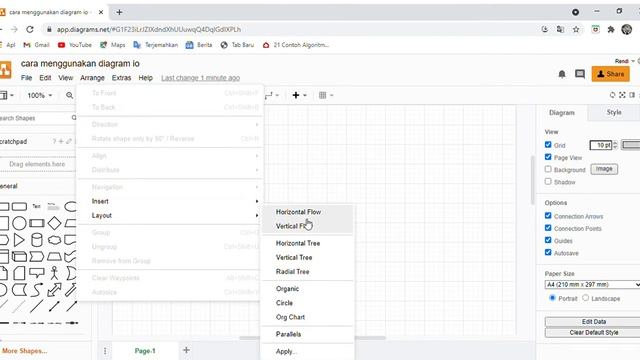Image resolution: width=640 pixels, height=360 pixels.
Task: Reload the browser page
Action: pyautogui.click(x=30, y=29)
